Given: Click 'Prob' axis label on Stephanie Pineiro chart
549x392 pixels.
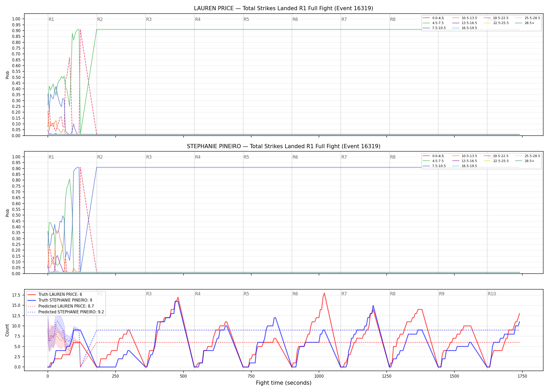Looking at the screenshot, I should click(7, 213).
